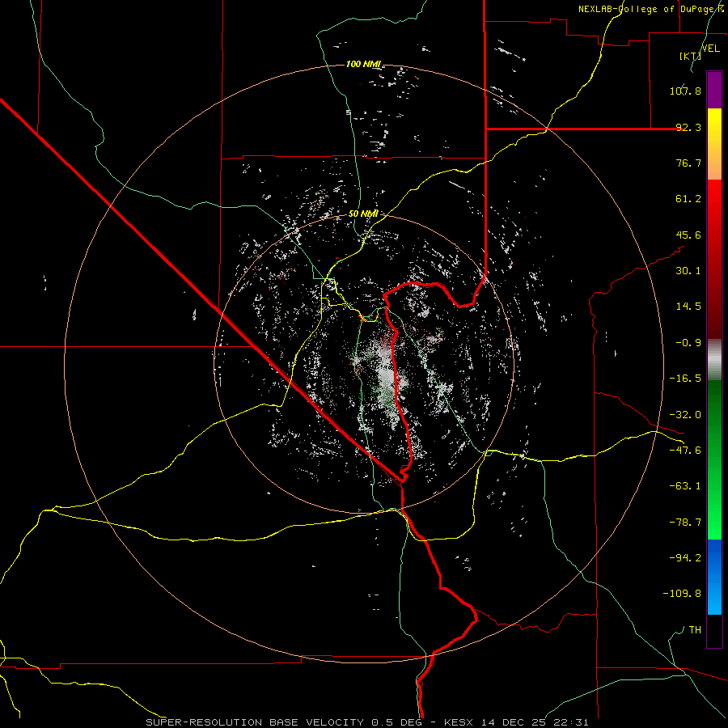Screen dimensions: 728x728
Task: Click the 14 DEC 25 22:31 timestamp
Action: click(535, 722)
